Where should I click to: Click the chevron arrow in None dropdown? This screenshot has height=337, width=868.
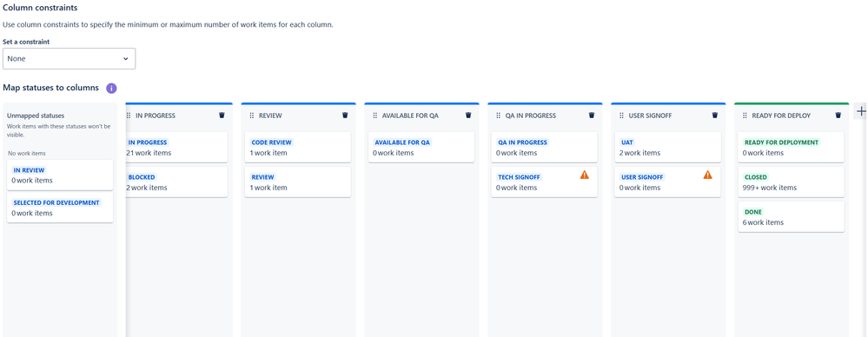(126, 59)
